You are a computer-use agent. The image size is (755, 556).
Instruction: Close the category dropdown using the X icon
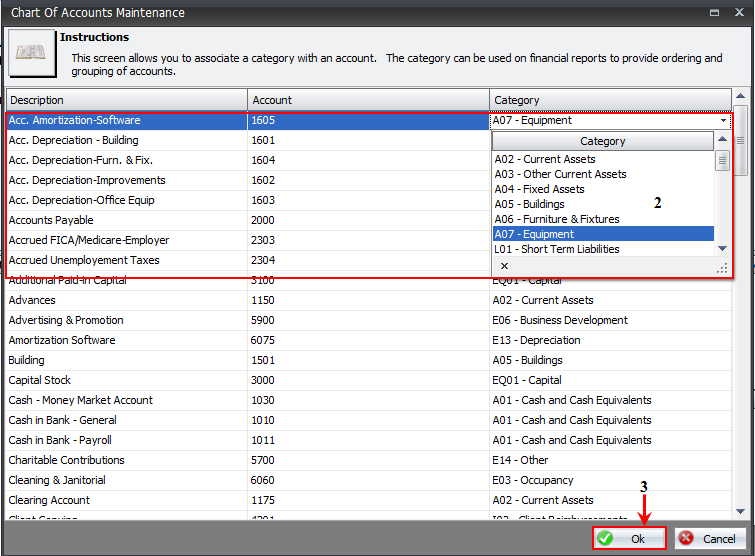pos(504,266)
